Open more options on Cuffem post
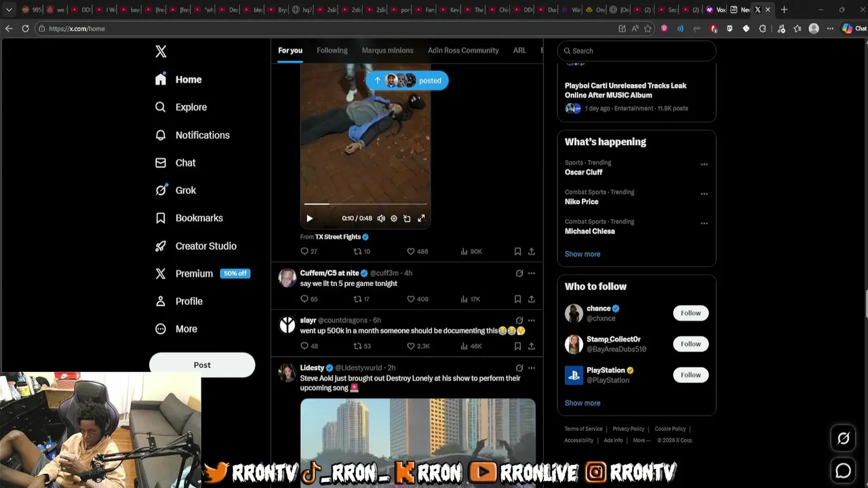This screenshot has width=868, height=488. coord(531,273)
